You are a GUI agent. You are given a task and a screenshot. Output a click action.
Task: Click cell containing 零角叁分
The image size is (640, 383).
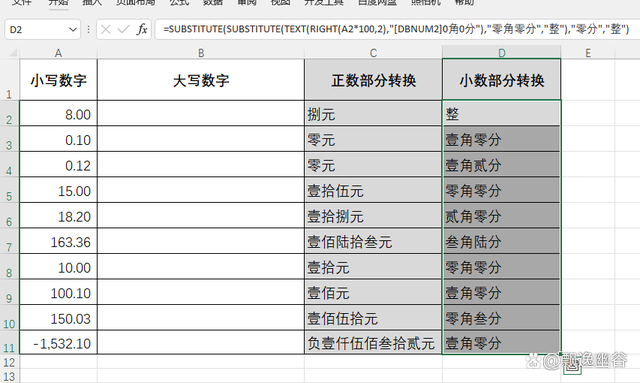tap(502, 318)
